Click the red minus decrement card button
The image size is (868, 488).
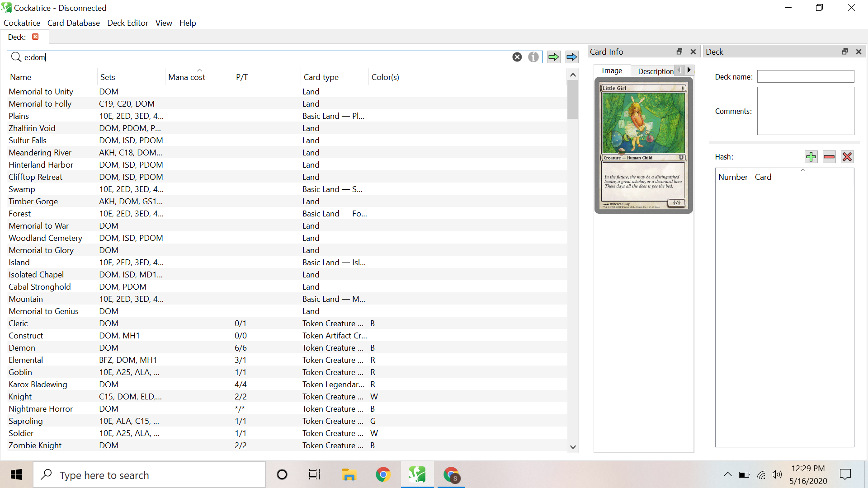[x=829, y=157]
